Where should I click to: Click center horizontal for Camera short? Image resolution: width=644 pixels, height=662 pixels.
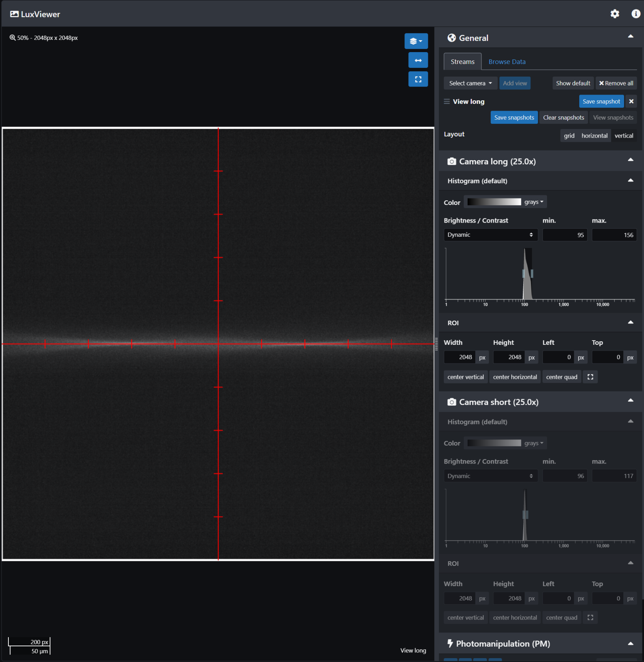[x=515, y=618]
